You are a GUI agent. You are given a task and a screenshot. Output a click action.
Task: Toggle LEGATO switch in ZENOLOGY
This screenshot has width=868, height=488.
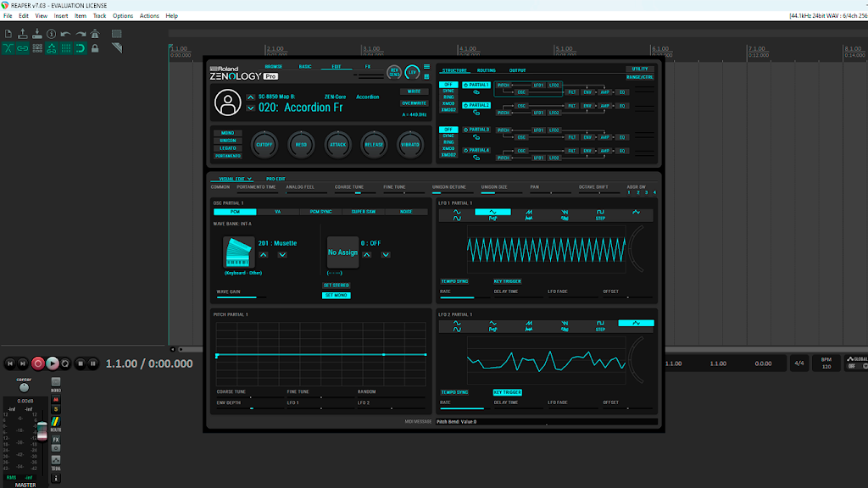pyautogui.click(x=227, y=148)
